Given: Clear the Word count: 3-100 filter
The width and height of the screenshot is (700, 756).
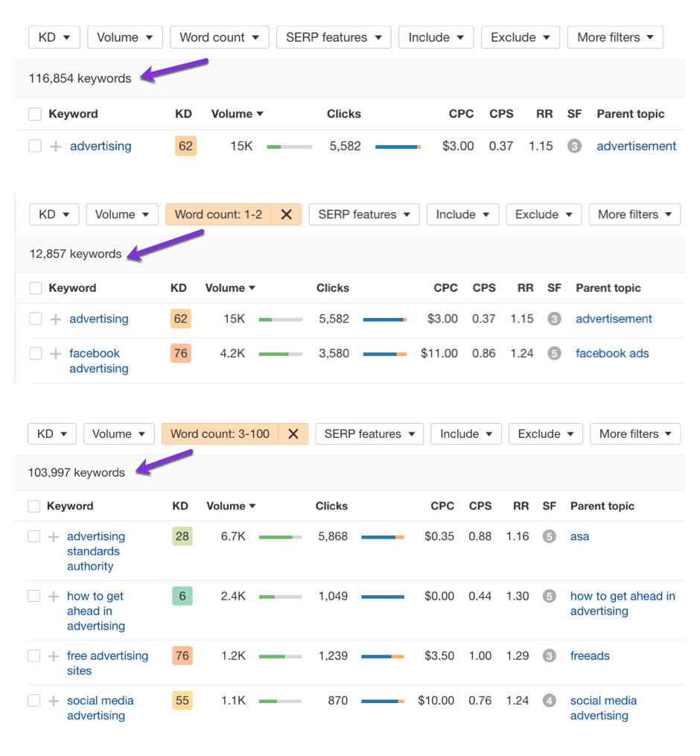Looking at the screenshot, I should (x=293, y=434).
